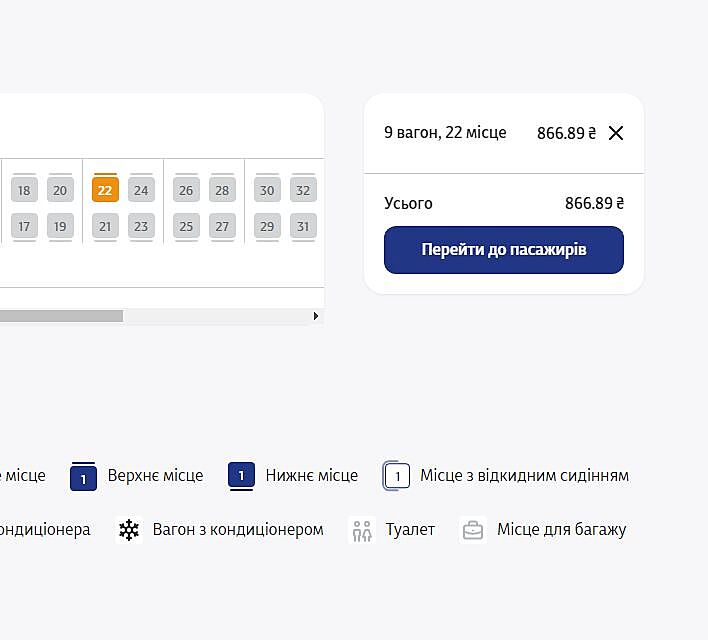The width and height of the screenshot is (708, 640).
Task: Click the air conditioner snowflake icon
Action: coord(129,530)
